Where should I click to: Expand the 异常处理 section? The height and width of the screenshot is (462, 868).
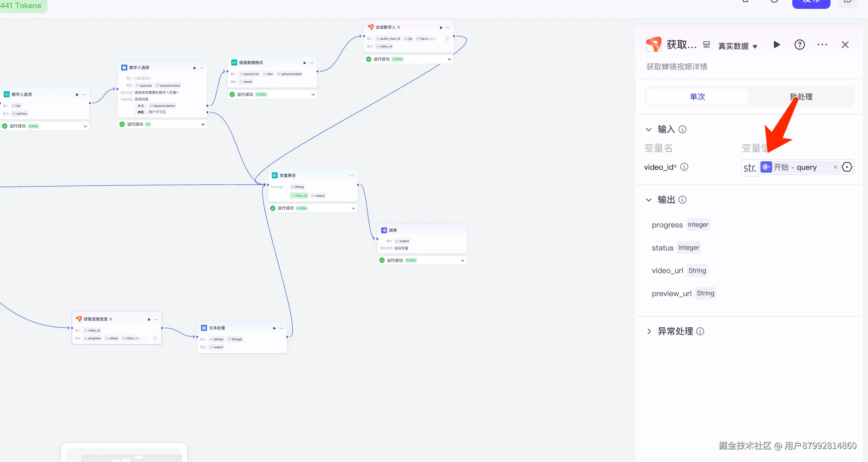click(x=649, y=331)
